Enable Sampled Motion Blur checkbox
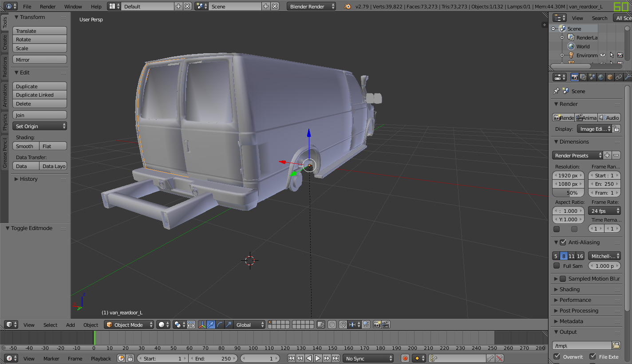The image size is (632, 364). click(x=563, y=279)
